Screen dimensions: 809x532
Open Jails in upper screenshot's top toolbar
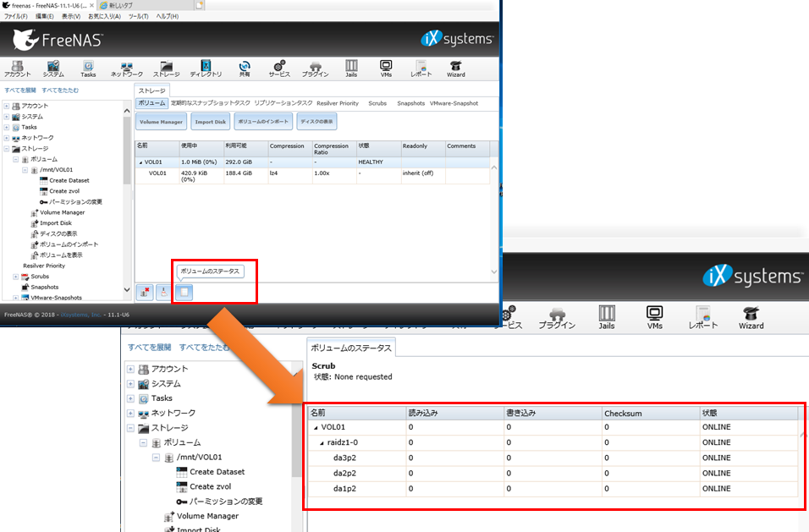(351, 69)
